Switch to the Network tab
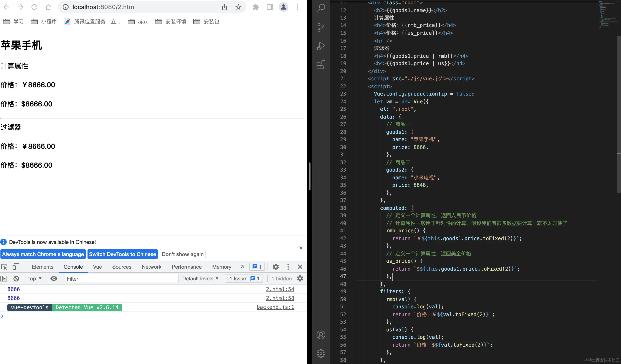 point(151,267)
